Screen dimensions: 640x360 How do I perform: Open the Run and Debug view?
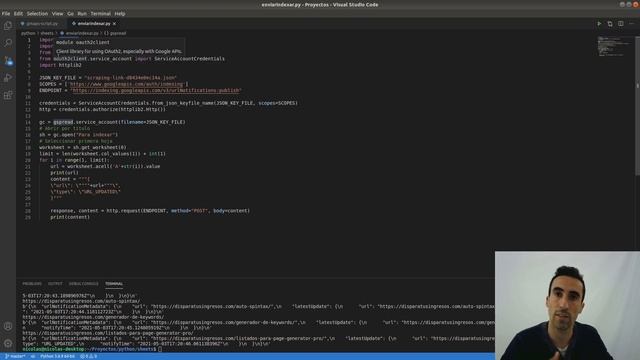(8, 78)
